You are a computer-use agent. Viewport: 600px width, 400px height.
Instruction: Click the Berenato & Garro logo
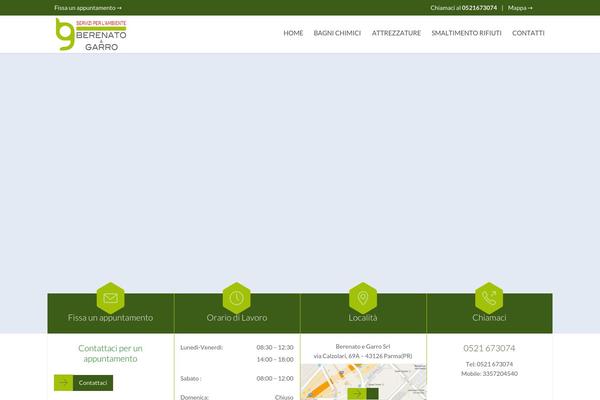91,34
